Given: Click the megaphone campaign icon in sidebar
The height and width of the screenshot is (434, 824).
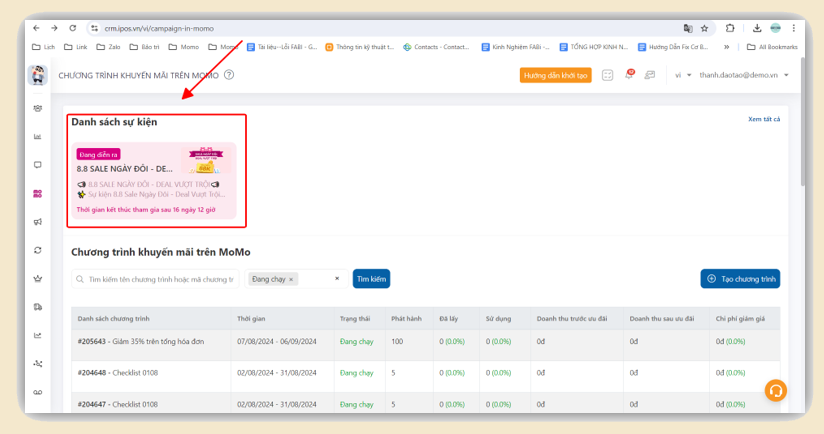Looking at the screenshot, I should 38,221.
